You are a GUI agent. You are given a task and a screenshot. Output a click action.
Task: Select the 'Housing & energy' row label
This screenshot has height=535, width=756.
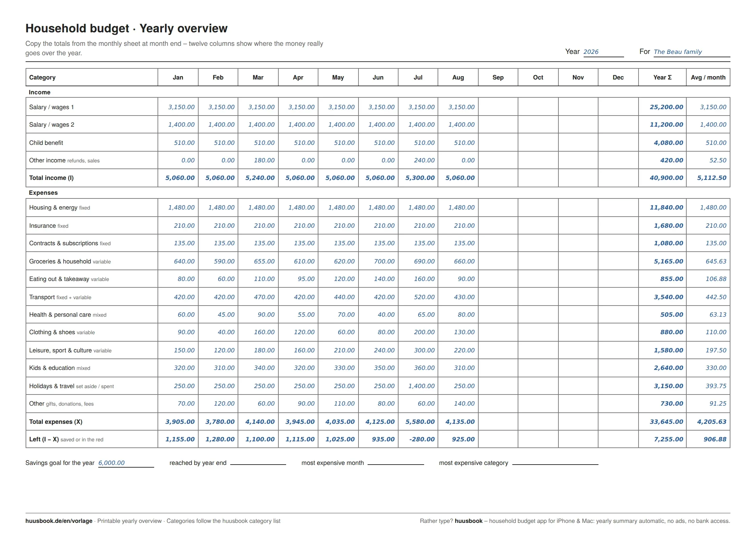pos(54,208)
